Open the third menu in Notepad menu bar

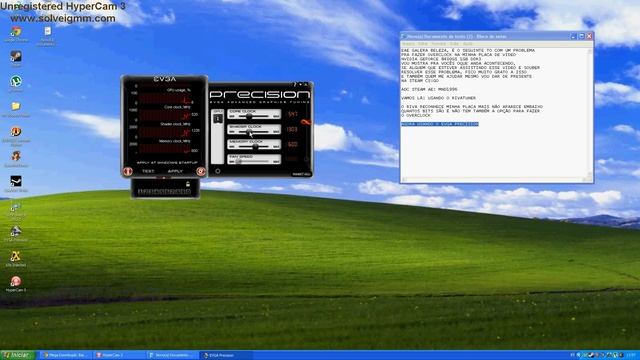tap(439, 44)
